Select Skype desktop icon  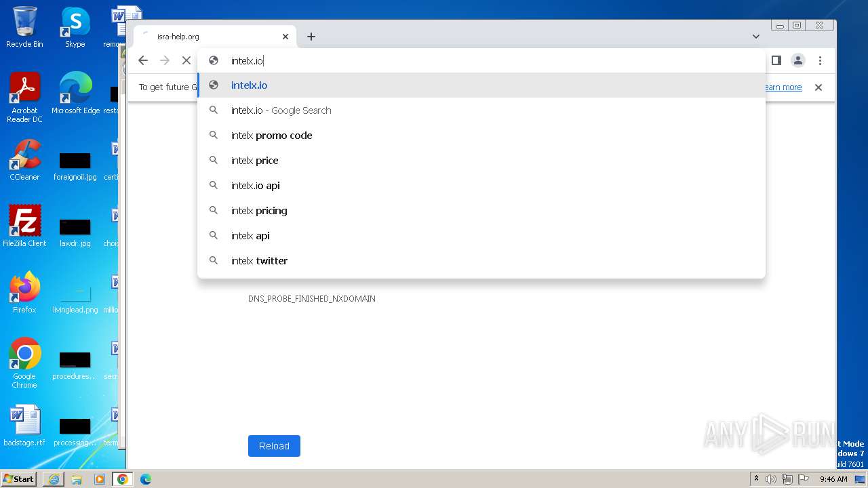click(x=75, y=27)
